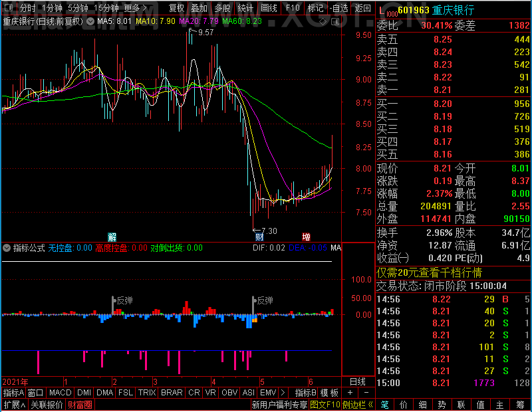Click the 9.57 high price label
This screenshot has height=412, width=532.
[205, 33]
